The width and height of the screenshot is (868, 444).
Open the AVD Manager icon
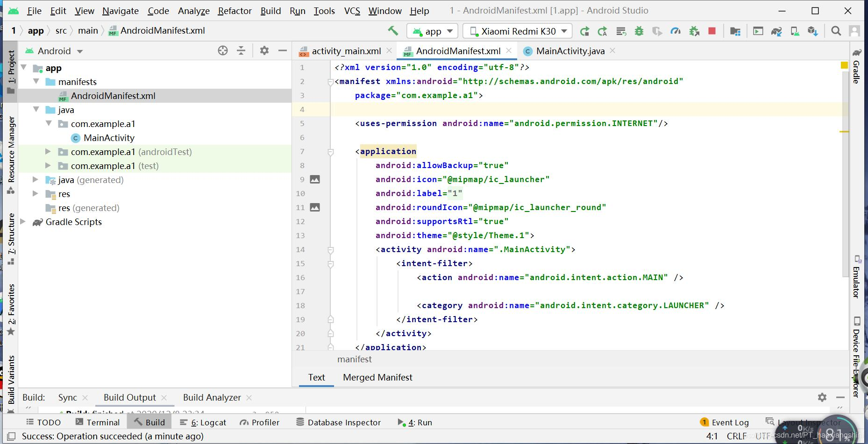tap(795, 31)
